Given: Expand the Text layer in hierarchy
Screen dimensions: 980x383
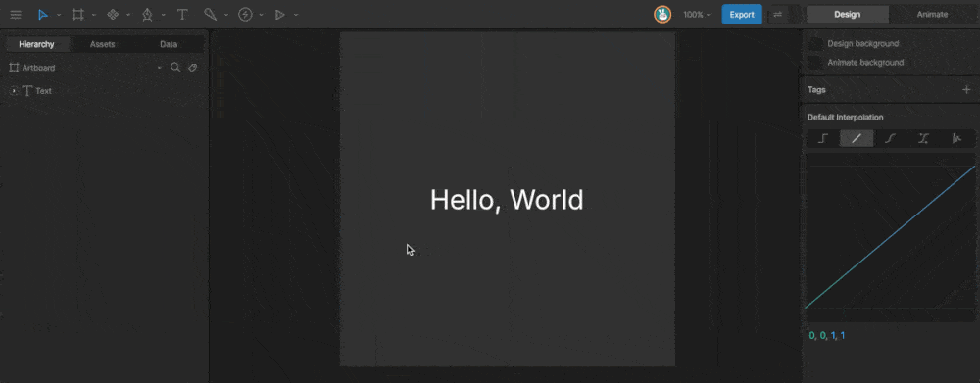Looking at the screenshot, I should [x=14, y=91].
